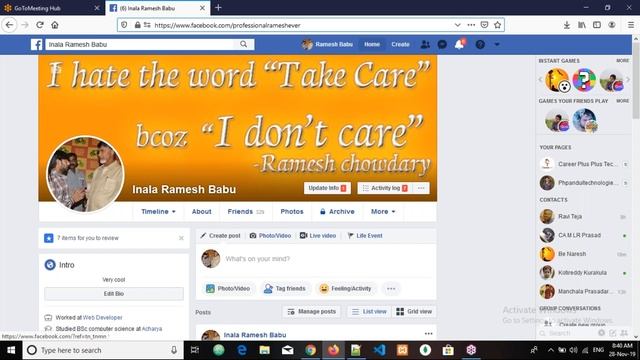Go to Facebook Home

[x=372, y=44]
